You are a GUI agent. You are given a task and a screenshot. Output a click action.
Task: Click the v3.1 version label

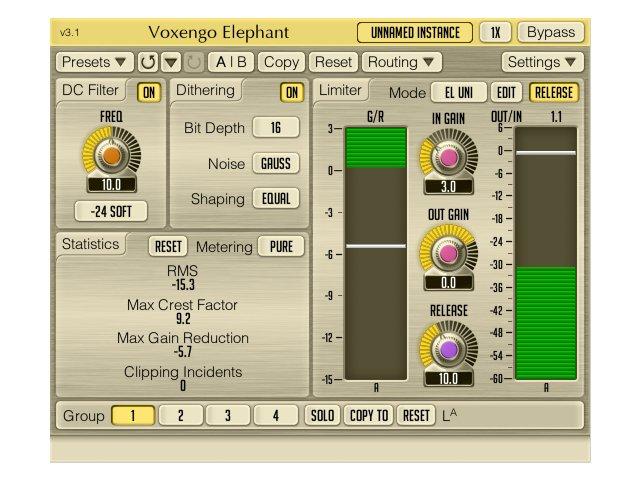point(69,33)
